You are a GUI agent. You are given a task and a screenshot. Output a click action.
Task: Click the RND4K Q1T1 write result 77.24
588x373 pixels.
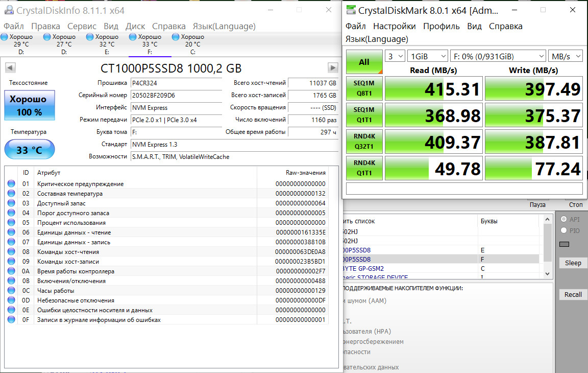coord(533,168)
